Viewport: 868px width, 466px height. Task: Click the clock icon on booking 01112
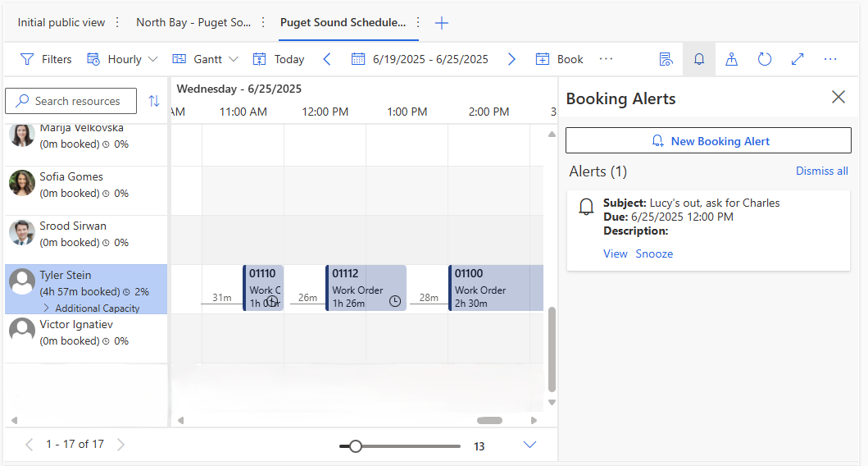395,301
